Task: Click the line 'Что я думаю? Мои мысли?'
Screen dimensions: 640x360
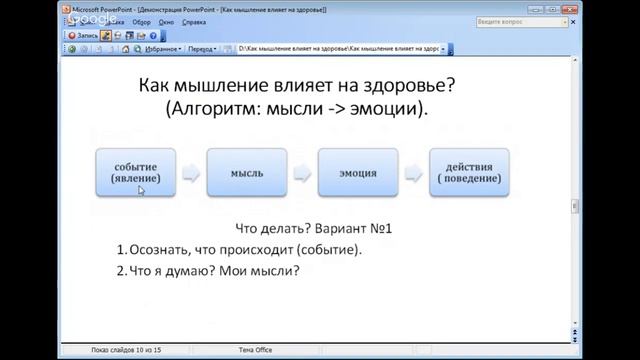Action: (x=214, y=271)
